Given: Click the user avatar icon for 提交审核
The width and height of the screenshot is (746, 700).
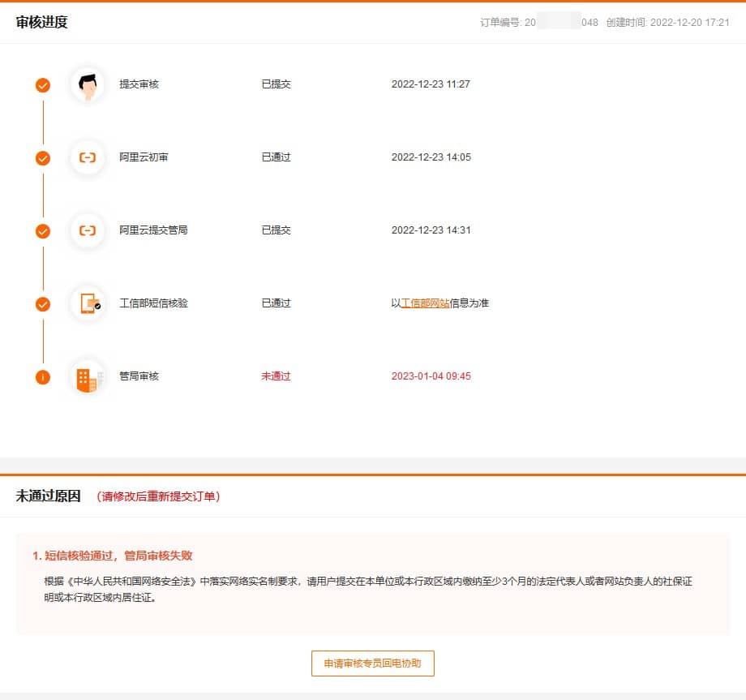Looking at the screenshot, I should tap(88, 84).
